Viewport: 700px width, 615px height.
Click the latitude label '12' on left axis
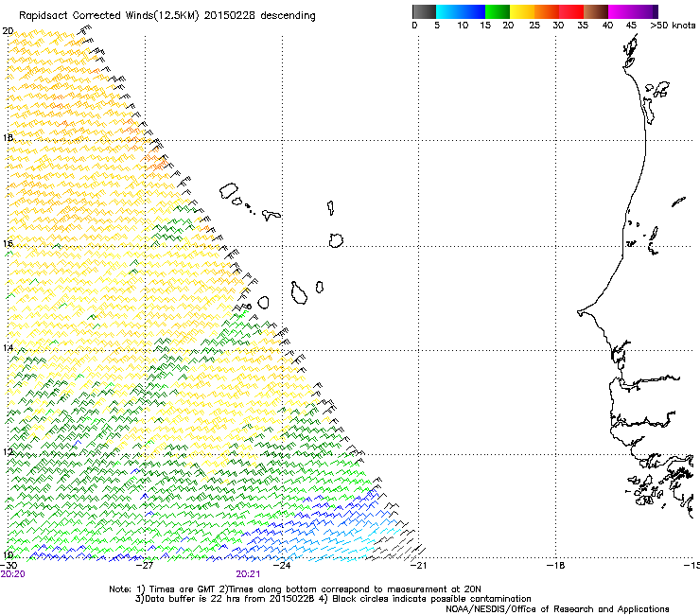(x=8, y=452)
